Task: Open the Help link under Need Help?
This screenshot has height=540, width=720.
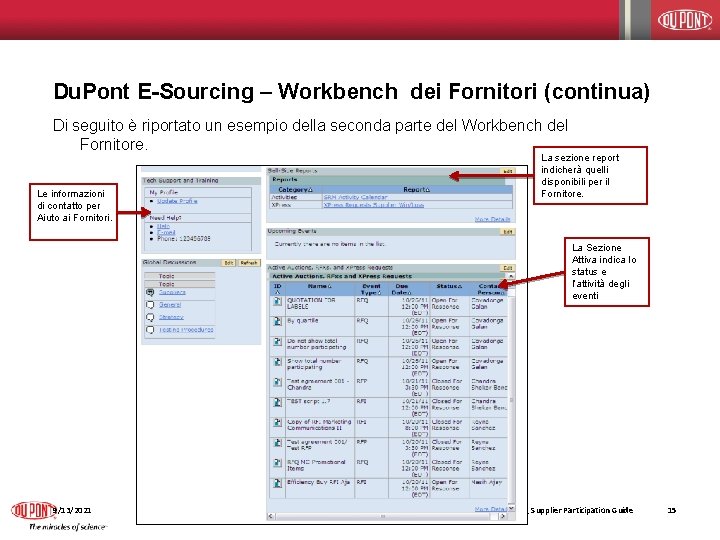Action: [x=163, y=226]
